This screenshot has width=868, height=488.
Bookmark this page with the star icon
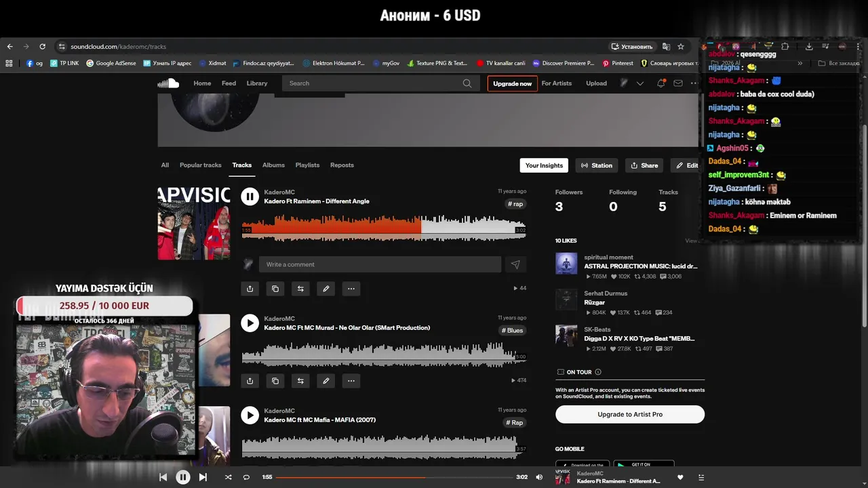coord(681,47)
